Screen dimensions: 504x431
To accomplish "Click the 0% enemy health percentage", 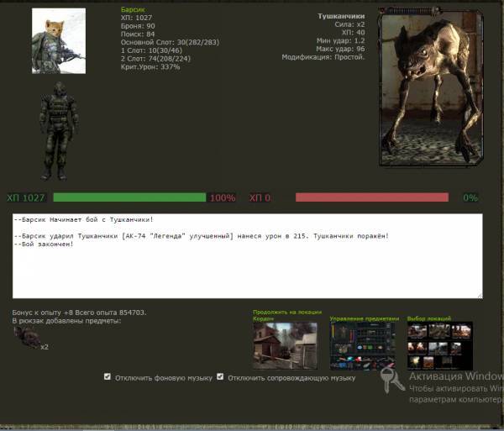I will pos(470,197).
